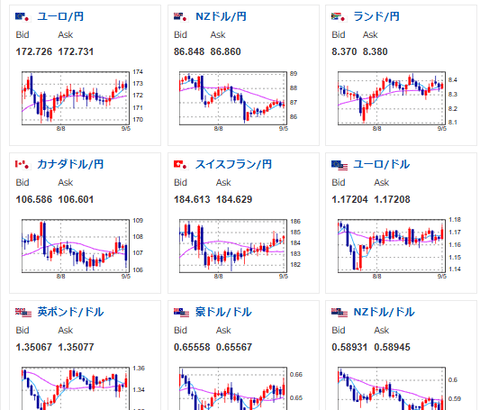Open the ユーロ/ドル pair link

[381, 164]
